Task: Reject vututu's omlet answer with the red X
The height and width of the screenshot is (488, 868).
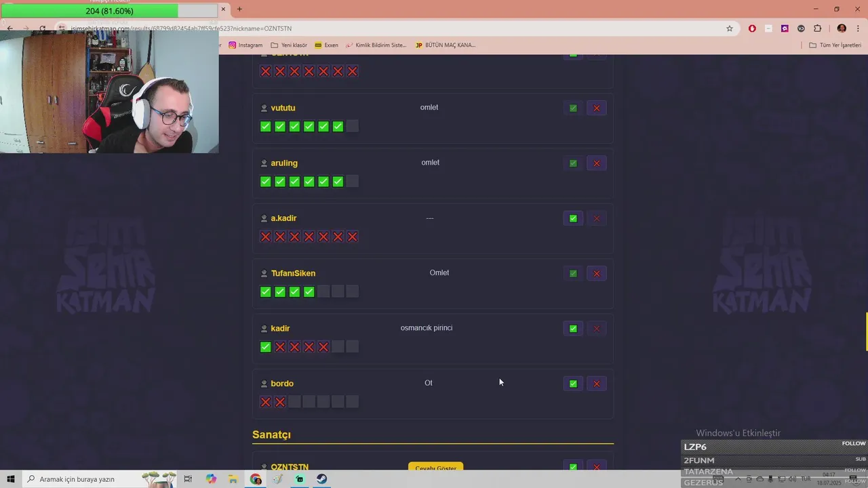Action: [x=597, y=108]
